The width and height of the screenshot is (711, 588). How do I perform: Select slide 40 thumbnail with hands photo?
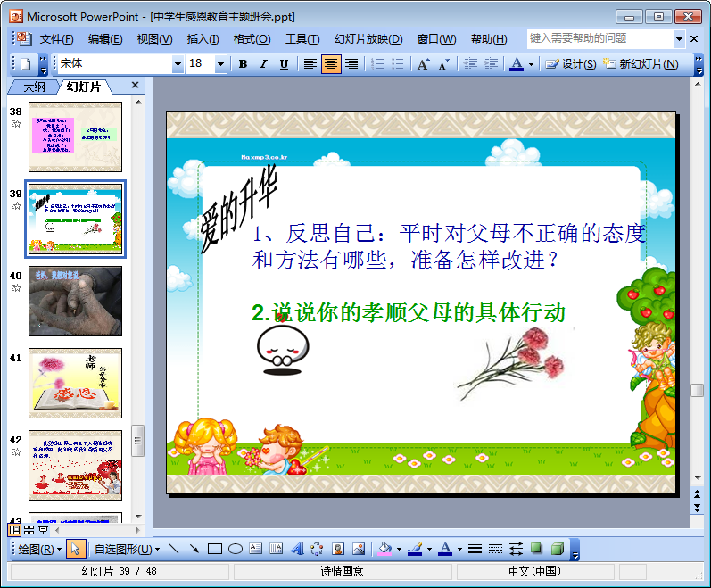(75, 301)
